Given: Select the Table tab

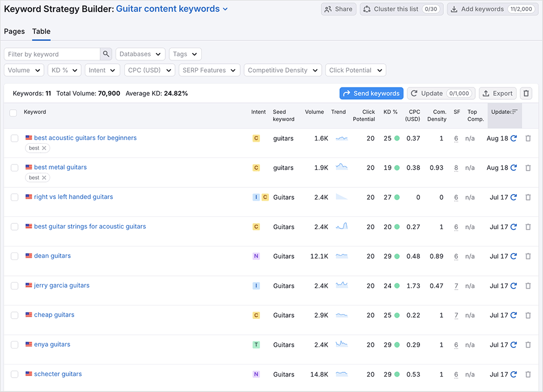Looking at the screenshot, I should pyautogui.click(x=41, y=31).
